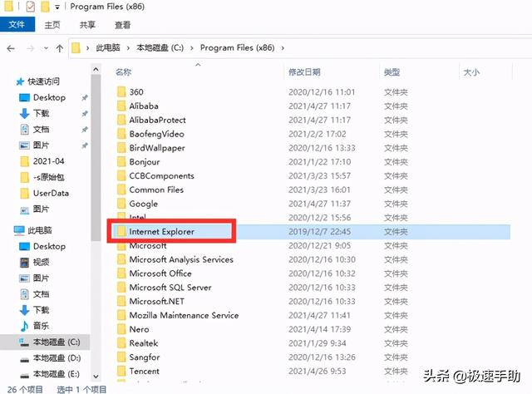
Task: Select the Microsoft Office folder icon
Action: click(121, 273)
